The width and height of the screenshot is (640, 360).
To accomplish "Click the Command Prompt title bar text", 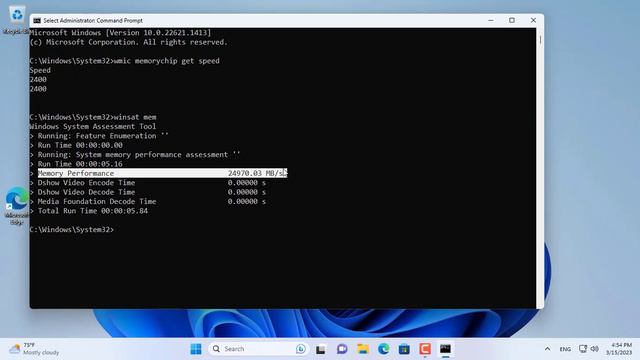I will pyautogui.click(x=93, y=20).
